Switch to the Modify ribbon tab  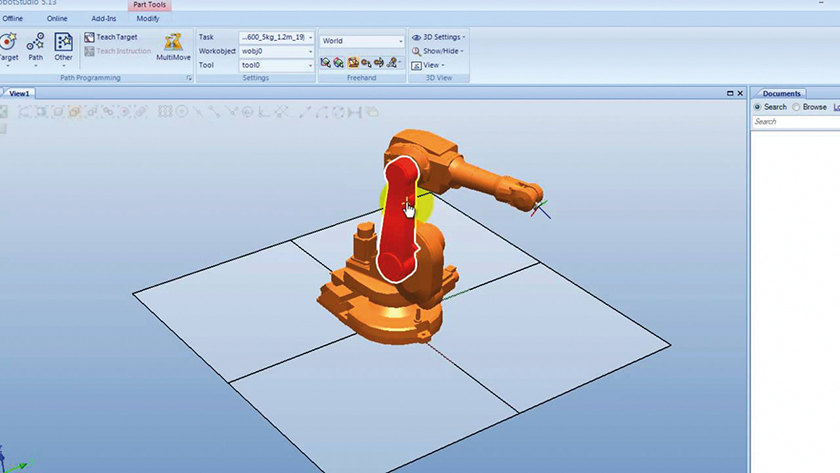(148, 18)
